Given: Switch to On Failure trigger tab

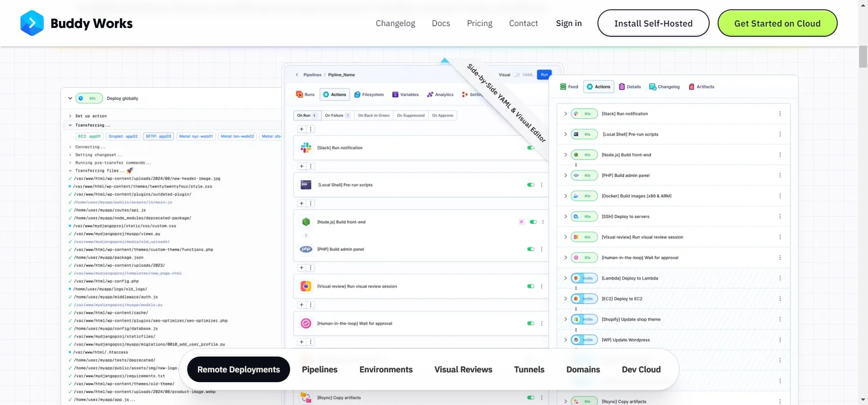Looking at the screenshot, I should pos(337,116).
